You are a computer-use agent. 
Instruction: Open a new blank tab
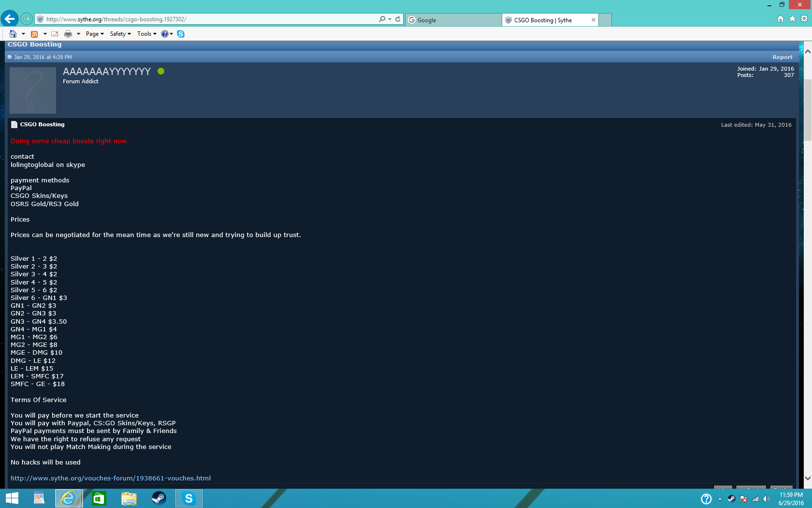coord(605,20)
